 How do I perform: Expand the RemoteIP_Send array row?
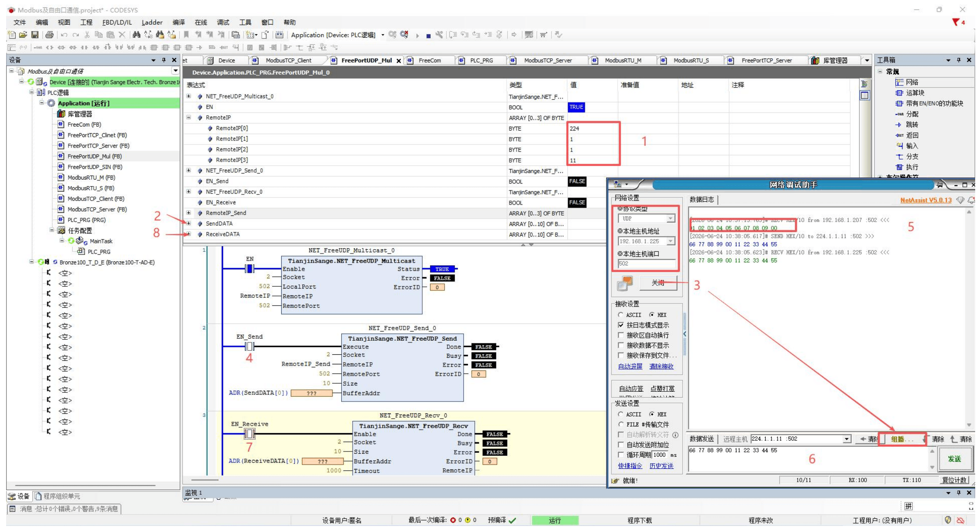point(189,213)
